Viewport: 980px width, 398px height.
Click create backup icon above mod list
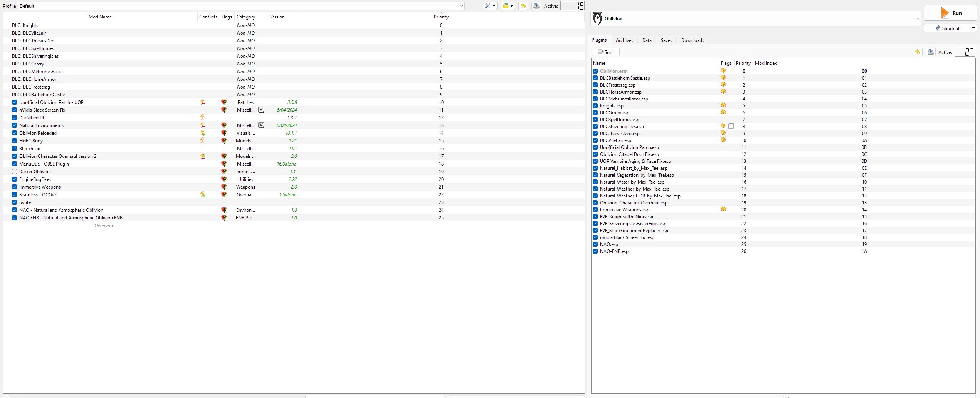[x=536, y=6]
